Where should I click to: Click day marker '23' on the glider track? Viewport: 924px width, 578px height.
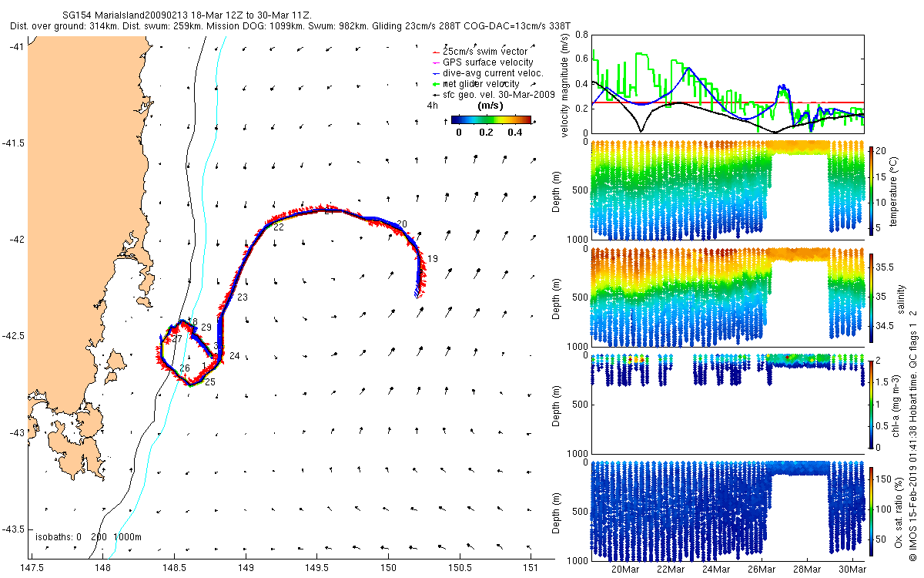[243, 297]
